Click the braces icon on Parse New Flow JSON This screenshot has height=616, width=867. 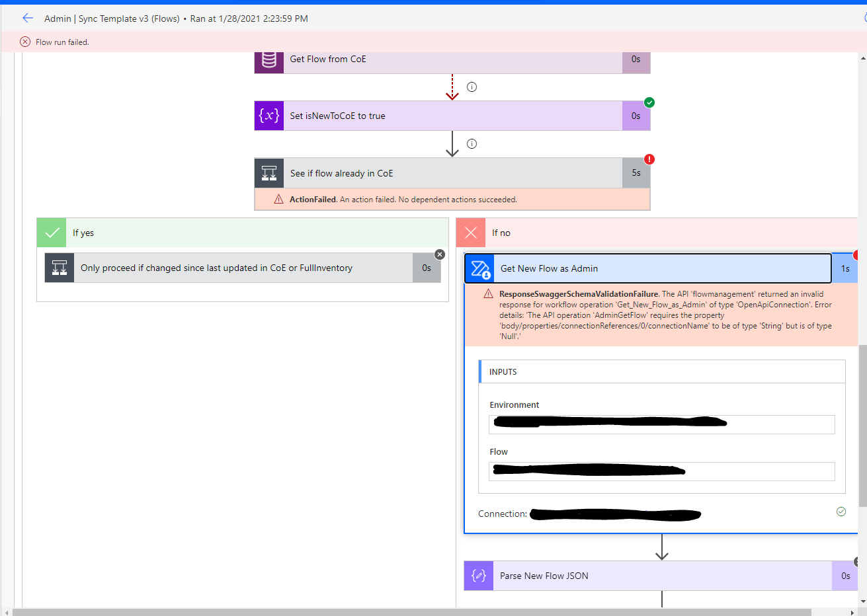[x=478, y=576]
